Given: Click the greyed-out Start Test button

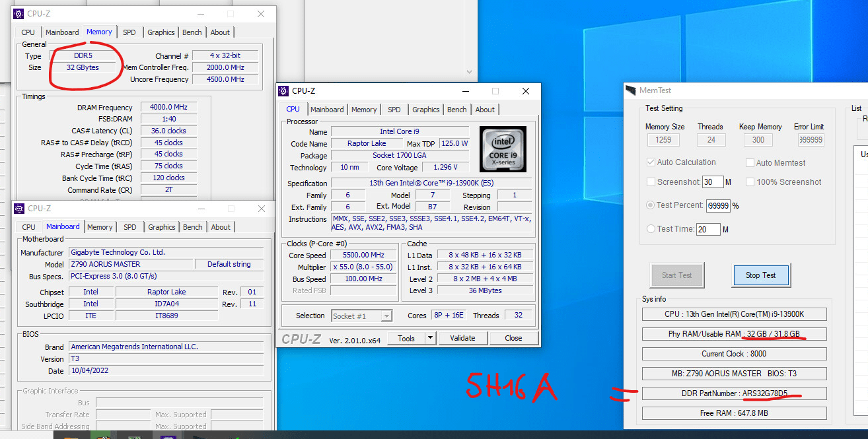Looking at the screenshot, I should click(676, 275).
